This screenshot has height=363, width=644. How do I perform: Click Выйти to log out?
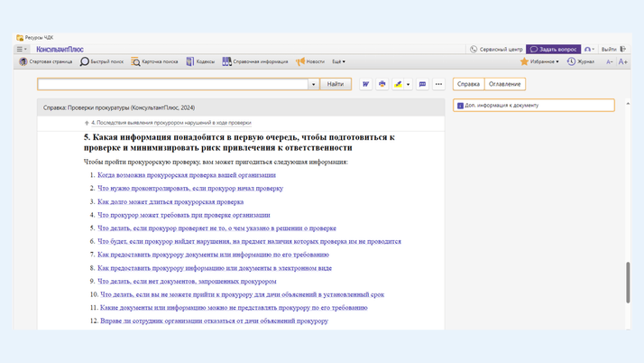(x=613, y=50)
